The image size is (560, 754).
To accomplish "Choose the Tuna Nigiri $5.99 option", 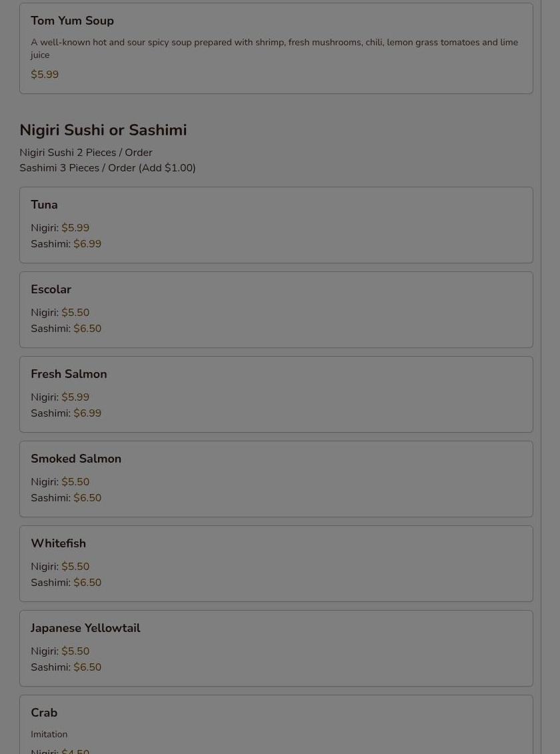I will pyautogui.click(x=75, y=228).
